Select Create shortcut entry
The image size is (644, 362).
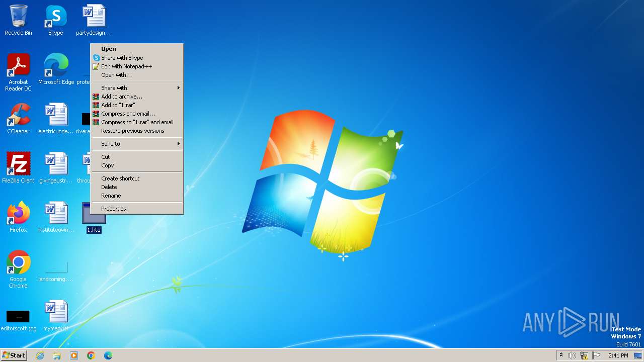[137, 178]
